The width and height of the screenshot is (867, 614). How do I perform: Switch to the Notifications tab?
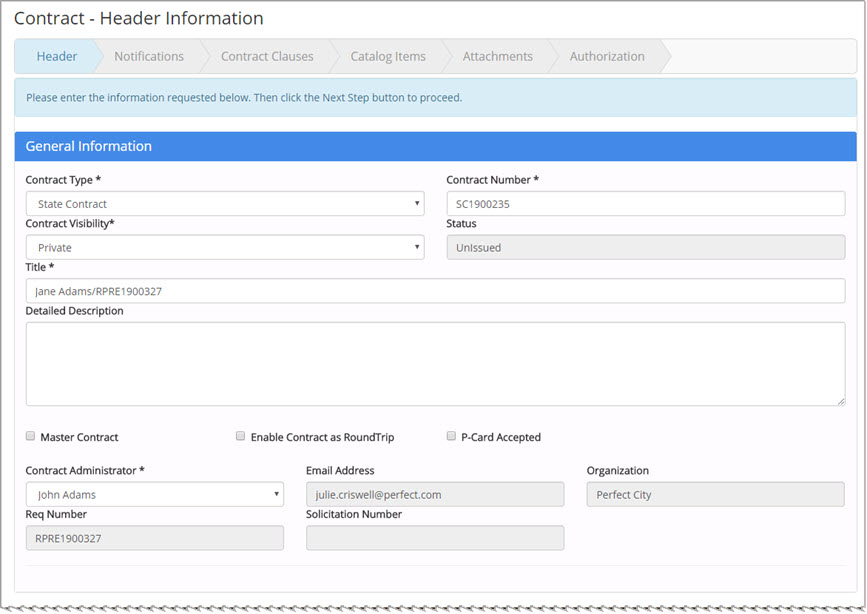point(148,57)
